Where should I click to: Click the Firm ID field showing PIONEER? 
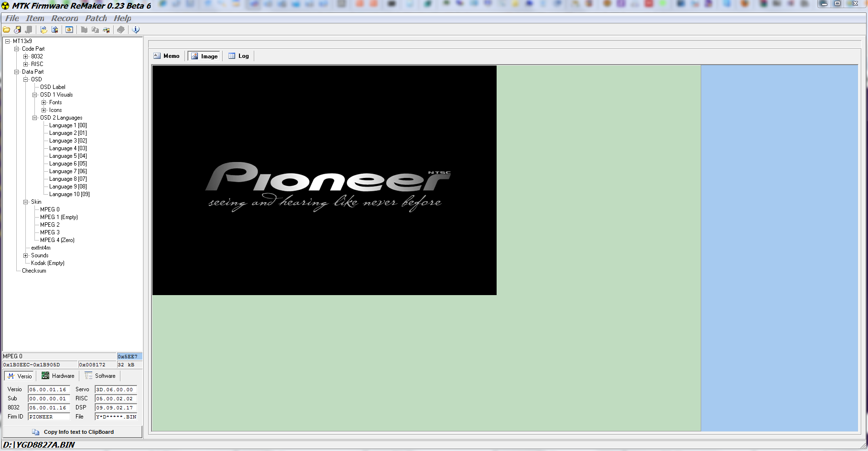(x=49, y=417)
